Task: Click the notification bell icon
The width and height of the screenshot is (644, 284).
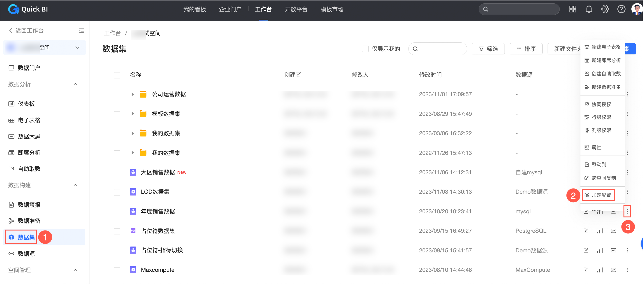Action: coord(589,9)
